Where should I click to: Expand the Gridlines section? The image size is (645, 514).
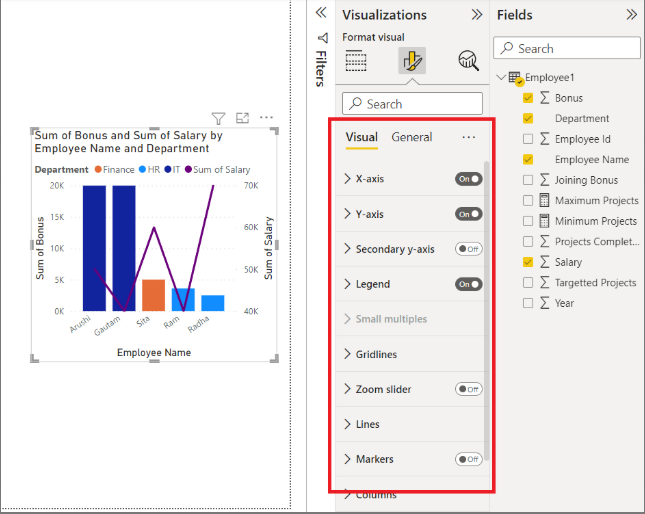[x=348, y=354]
